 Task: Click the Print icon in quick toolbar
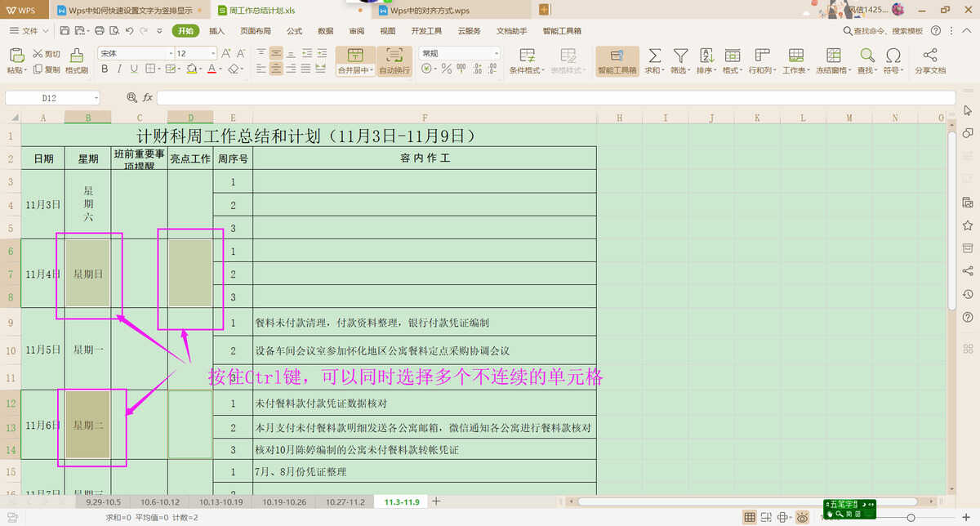click(99, 30)
